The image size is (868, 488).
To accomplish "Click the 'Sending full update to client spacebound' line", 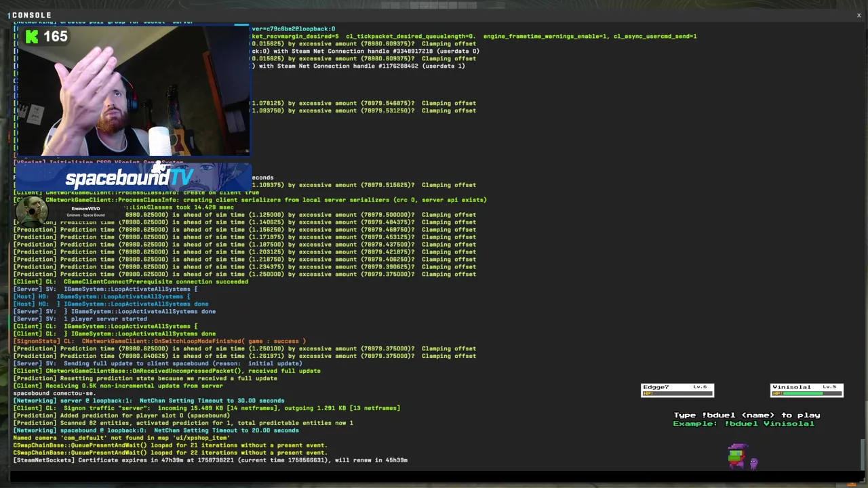I will coord(157,363).
